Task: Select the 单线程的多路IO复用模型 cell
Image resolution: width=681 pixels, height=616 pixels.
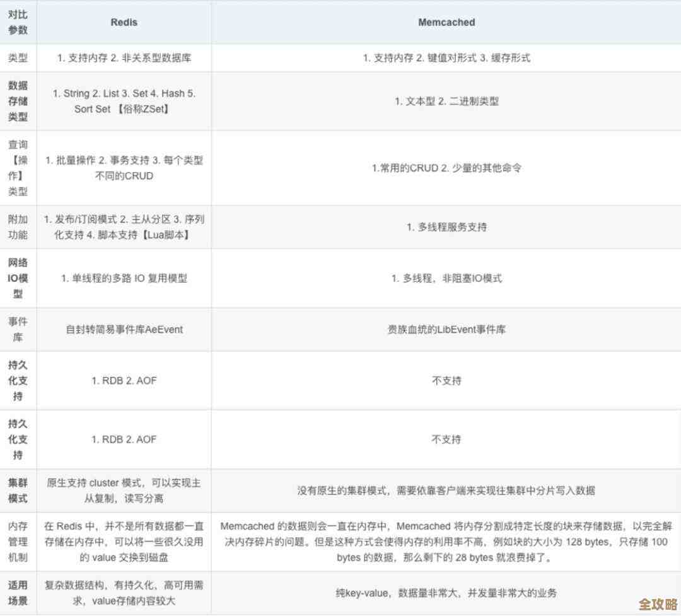Action: coord(124,278)
